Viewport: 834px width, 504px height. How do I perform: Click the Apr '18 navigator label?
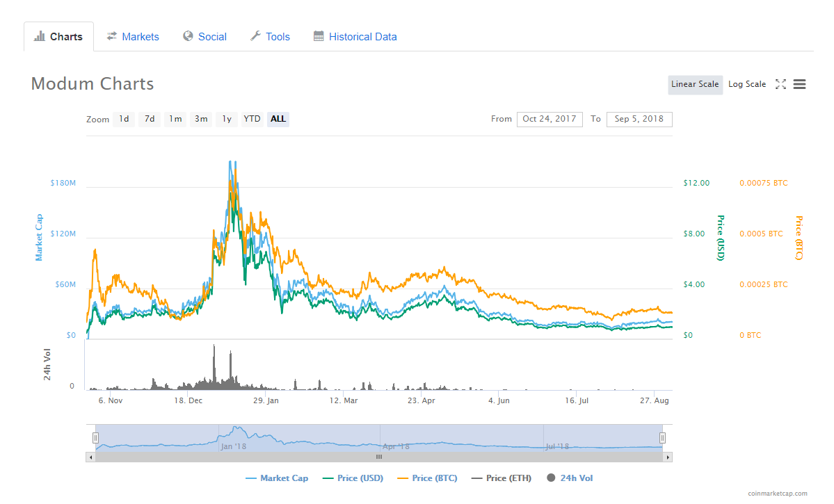click(x=396, y=446)
